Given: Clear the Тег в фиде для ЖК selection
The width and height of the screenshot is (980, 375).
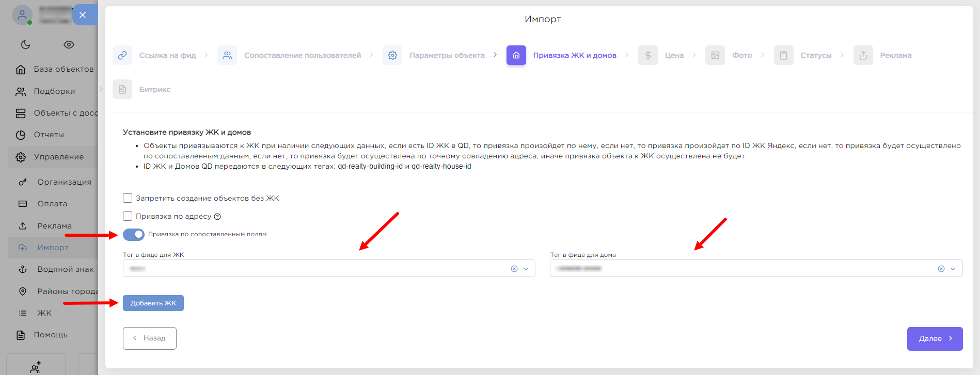Looking at the screenshot, I should pyautogui.click(x=514, y=269).
